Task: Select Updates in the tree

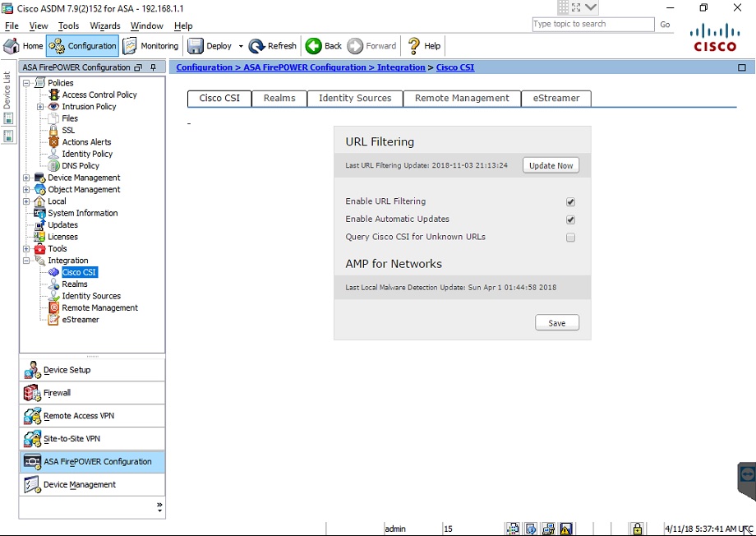Action: pyautogui.click(x=62, y=224)
